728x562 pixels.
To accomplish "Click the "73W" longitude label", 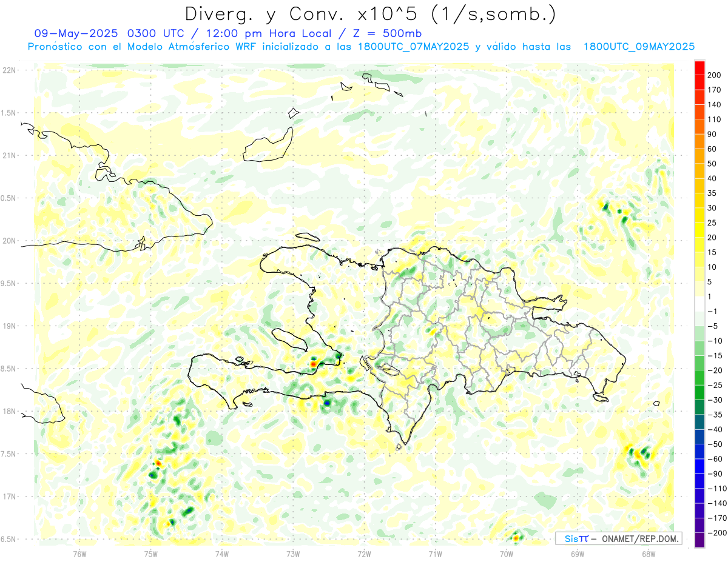I will pyautogui.click(x=293, y=554).
